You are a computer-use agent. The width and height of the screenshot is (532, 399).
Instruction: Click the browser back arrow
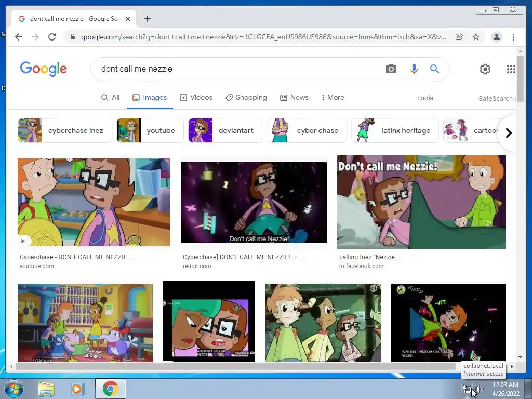click(19, 37)
